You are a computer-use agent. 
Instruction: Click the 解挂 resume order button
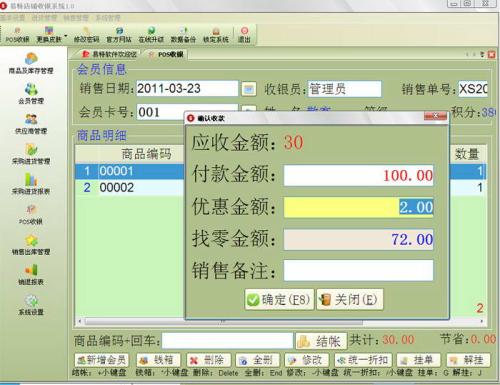click(468, 360)
